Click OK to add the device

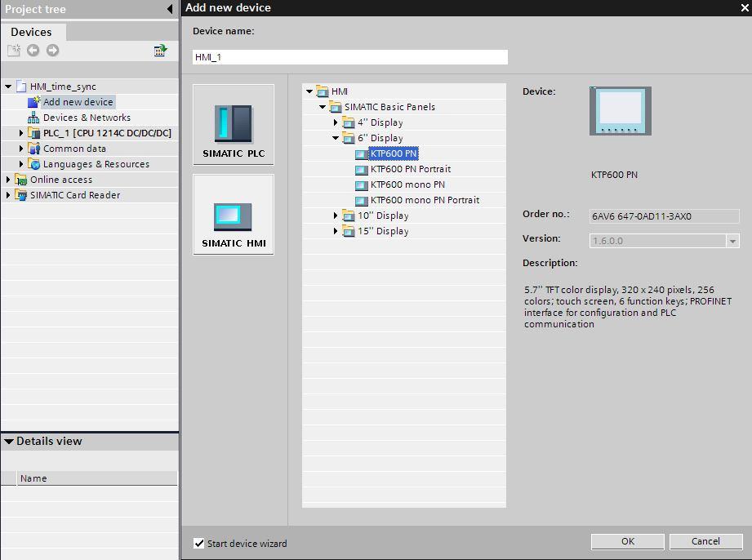(x=627, y=541)
